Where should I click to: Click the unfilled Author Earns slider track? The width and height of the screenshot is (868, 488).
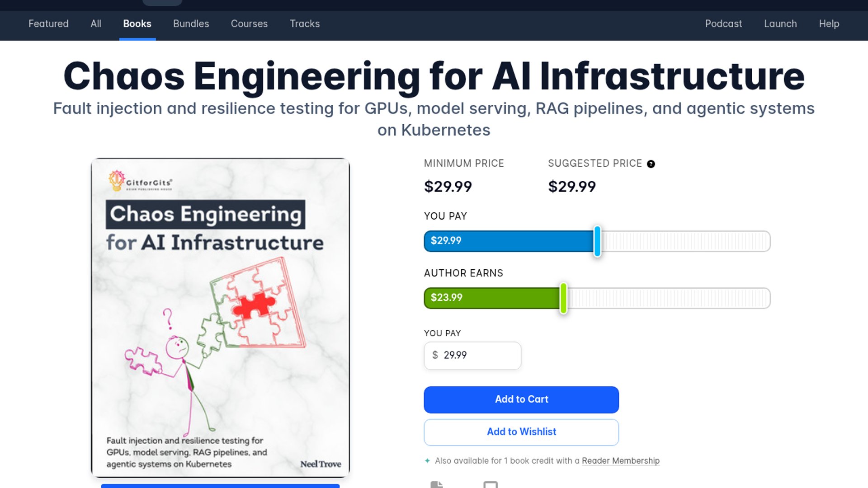tap(669, 298)
